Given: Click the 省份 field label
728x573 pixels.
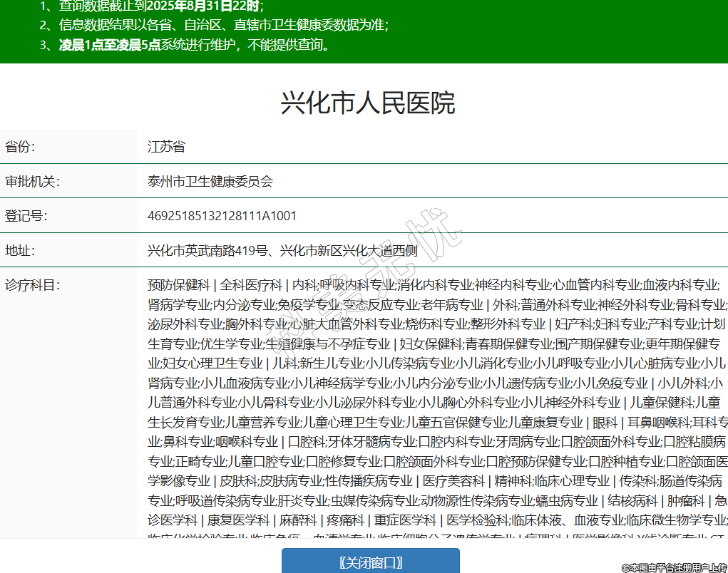Looking at the screenshot, I should tap(20, 147).
